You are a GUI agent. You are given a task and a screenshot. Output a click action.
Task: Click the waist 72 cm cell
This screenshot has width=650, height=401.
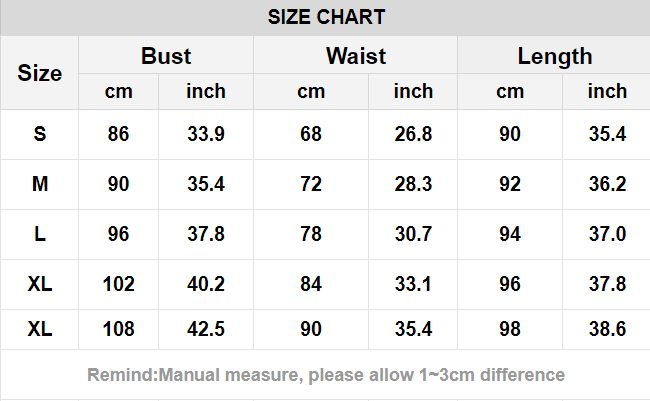click(311, 184)
